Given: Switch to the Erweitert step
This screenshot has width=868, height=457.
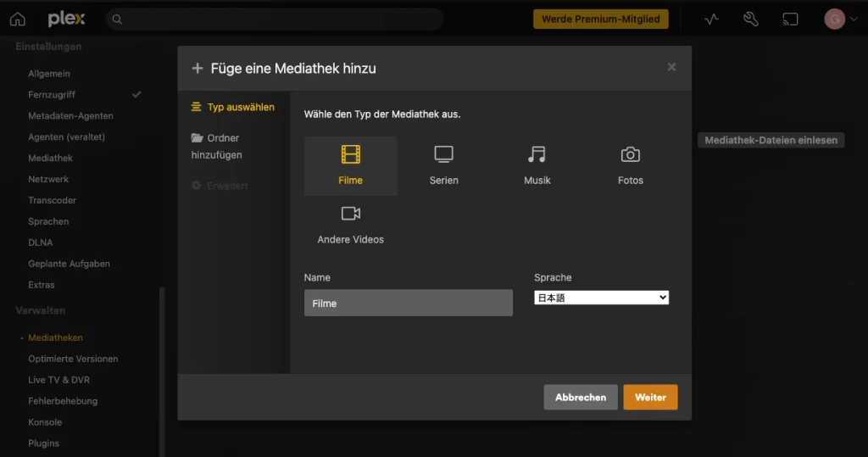Looking at the screenshot, I should (220, 186).
